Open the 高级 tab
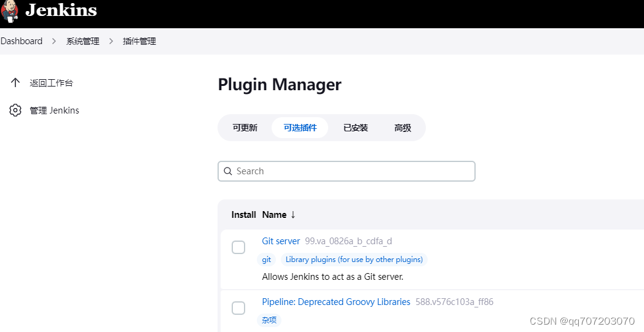The image size is (644, 332). [x=402, y=128]
